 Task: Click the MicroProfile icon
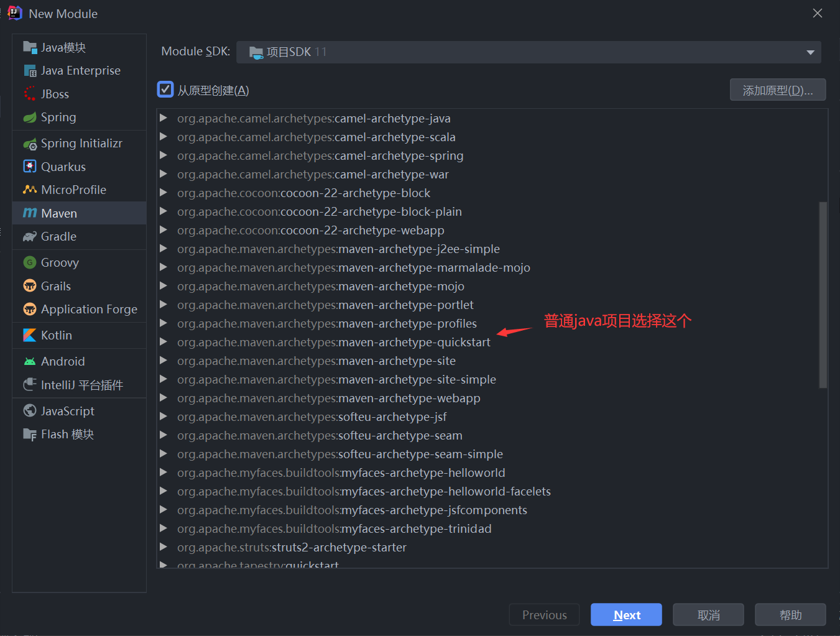tap(30, 190)
